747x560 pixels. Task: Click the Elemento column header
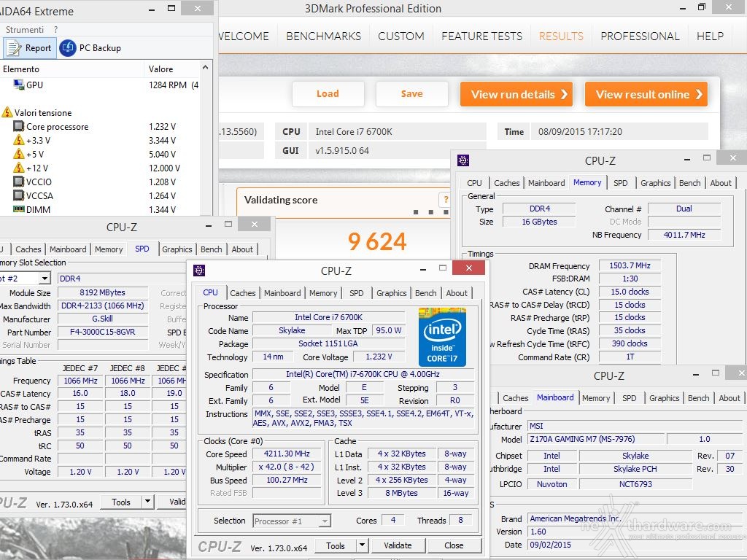pyautogui.click(x=72, y=69)
